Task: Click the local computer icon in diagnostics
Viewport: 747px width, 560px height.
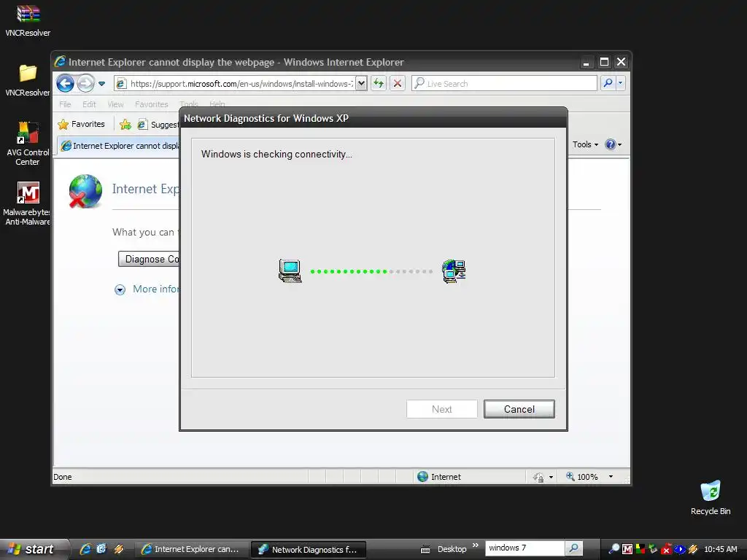Action: pyautogui.click(x=290, y=271)
